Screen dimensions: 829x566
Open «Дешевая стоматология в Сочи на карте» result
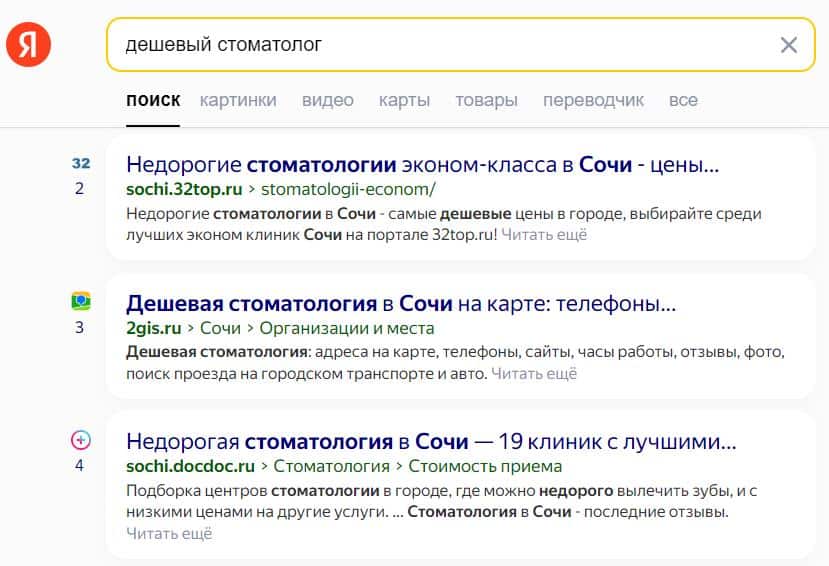coord(400,303)
